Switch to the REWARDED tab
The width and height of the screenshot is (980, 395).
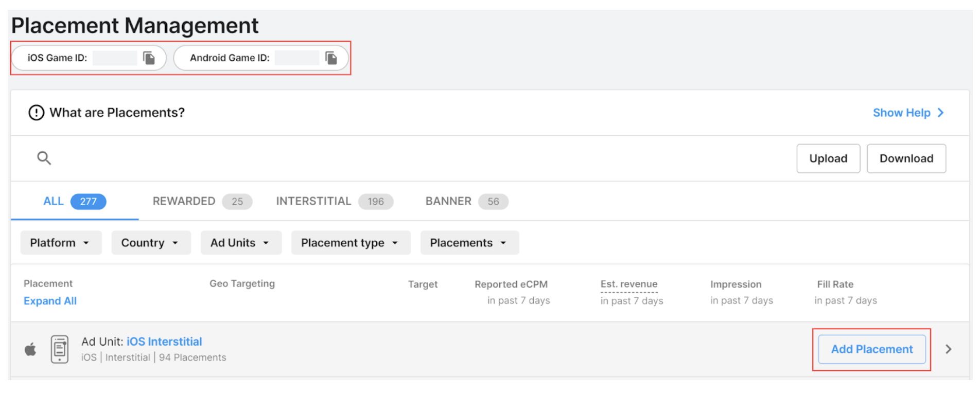(201, 202)
